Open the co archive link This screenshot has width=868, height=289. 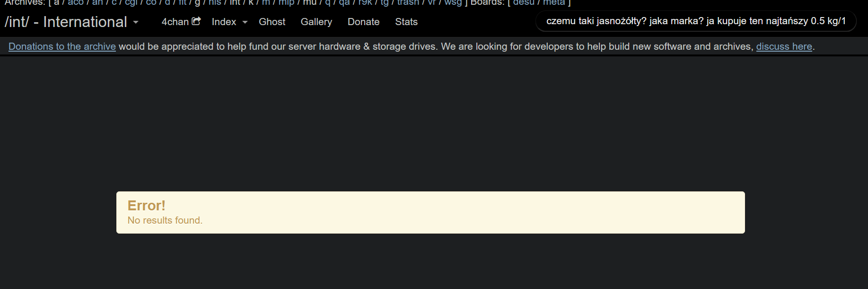(151, 2)
